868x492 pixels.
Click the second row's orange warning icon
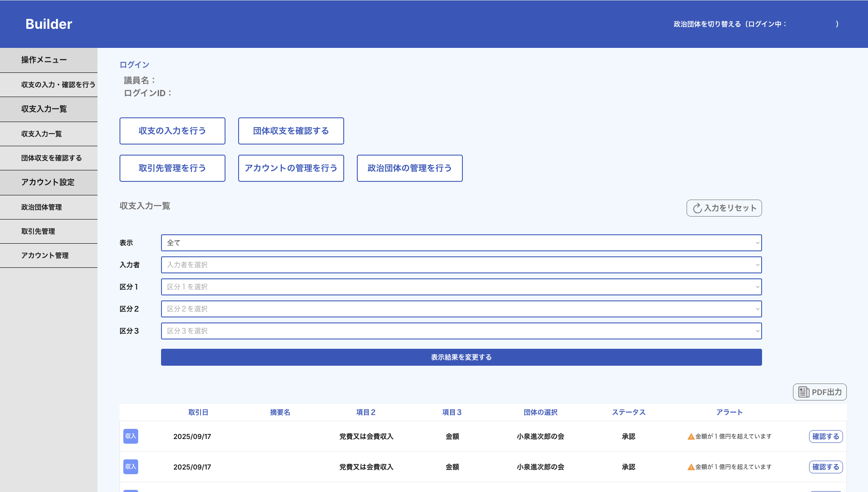tap(691, 467)
